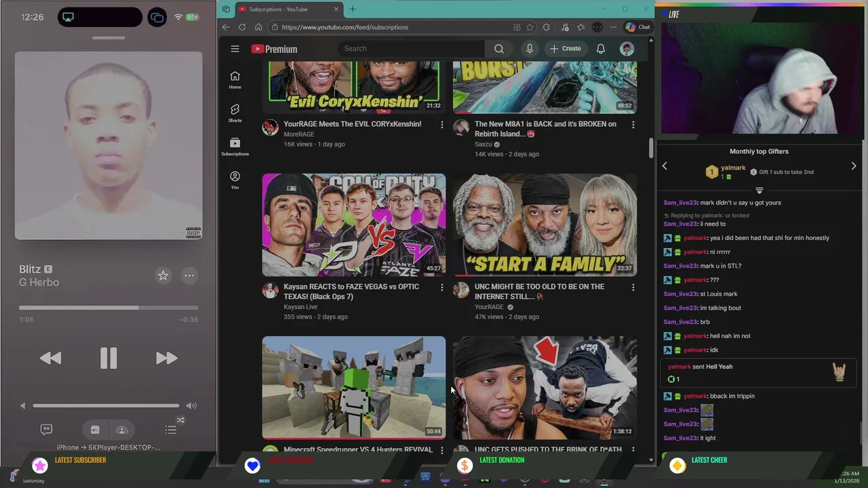
Task: Open menu for Kaysan REACTS video
Action: point(442,287)
